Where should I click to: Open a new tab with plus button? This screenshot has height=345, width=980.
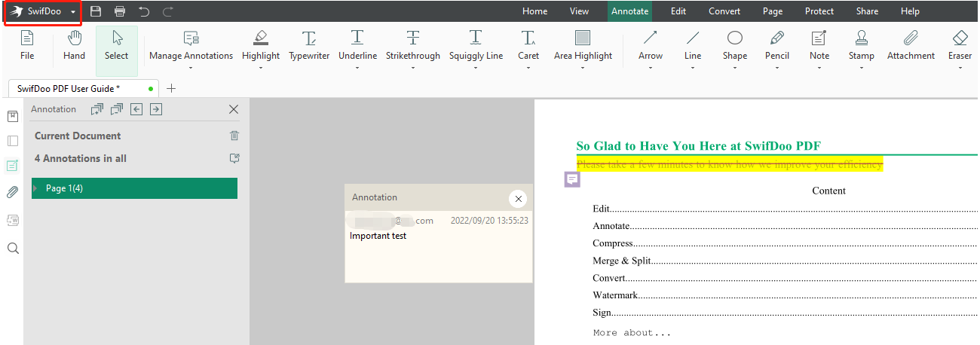pyautogui.click(x=171, y=88)
